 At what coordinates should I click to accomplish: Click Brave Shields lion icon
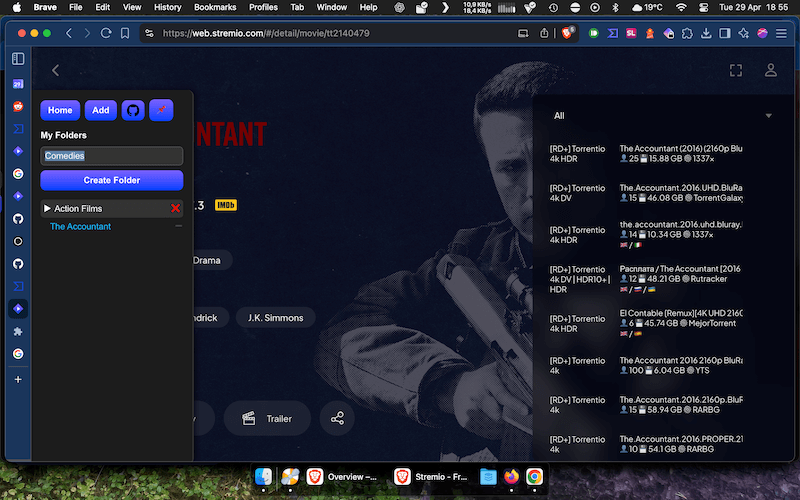point(567,33)
